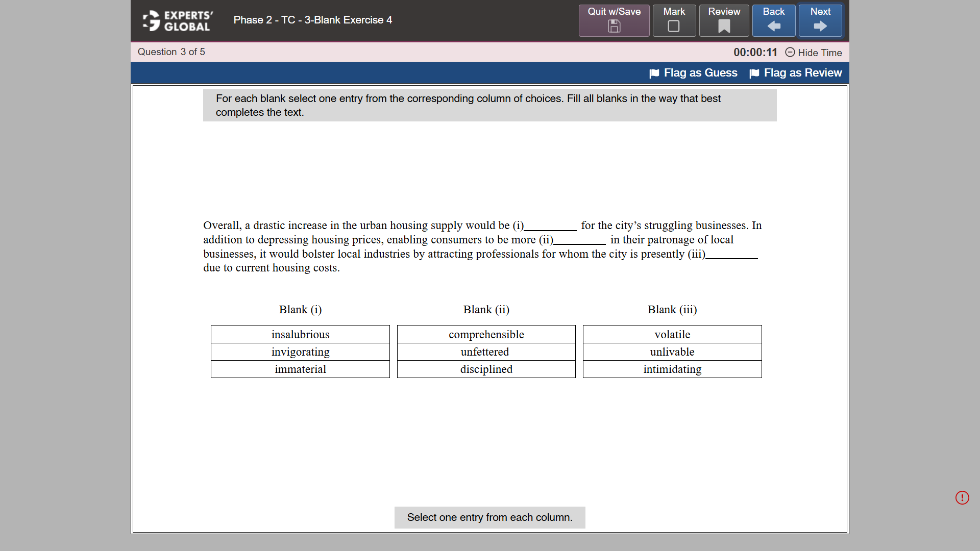Click the Hide Time minus toggle
980x551 pixels.
tap(790, 53)
